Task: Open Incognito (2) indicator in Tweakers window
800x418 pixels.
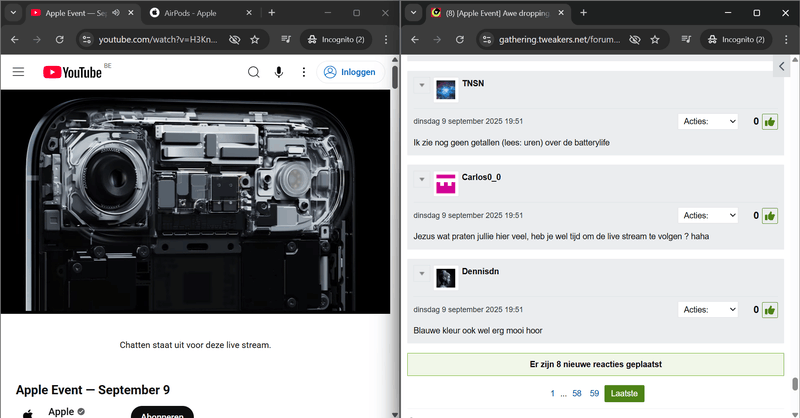Action: pos(737,39)
